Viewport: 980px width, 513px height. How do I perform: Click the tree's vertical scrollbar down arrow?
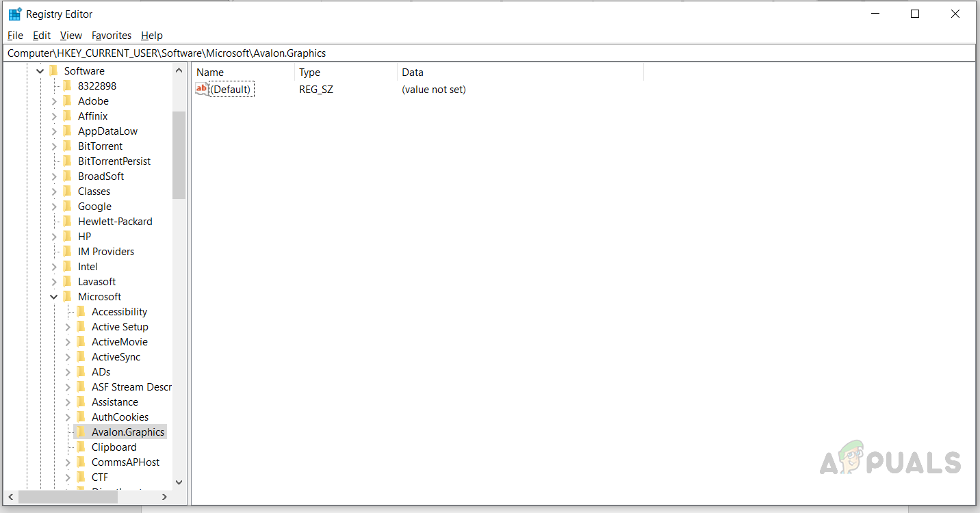(179, 482)
